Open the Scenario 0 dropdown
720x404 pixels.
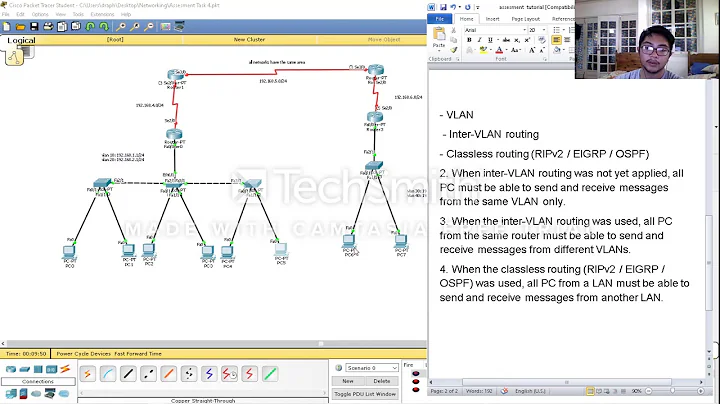coord(394,368)
